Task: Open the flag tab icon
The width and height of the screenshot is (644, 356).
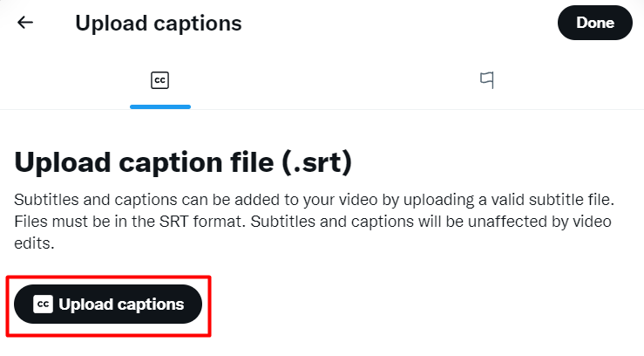Action: coord(486,79)
